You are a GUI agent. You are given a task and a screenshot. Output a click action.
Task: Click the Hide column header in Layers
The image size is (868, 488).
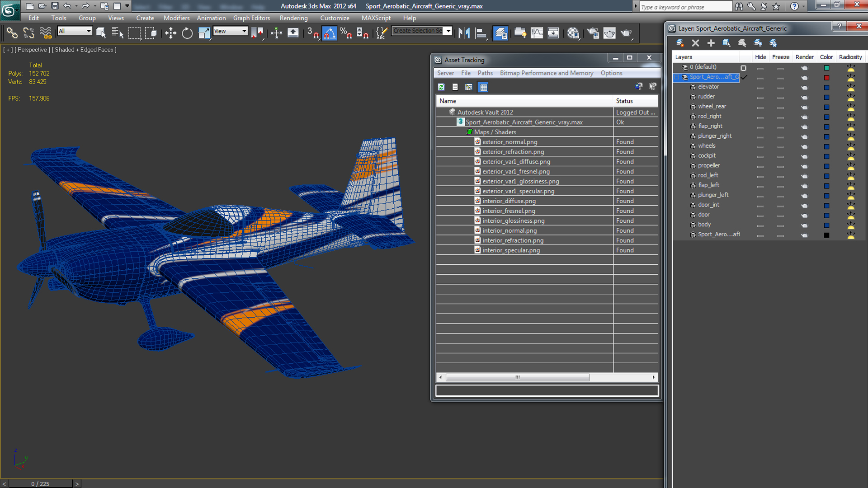click(760, 57)
